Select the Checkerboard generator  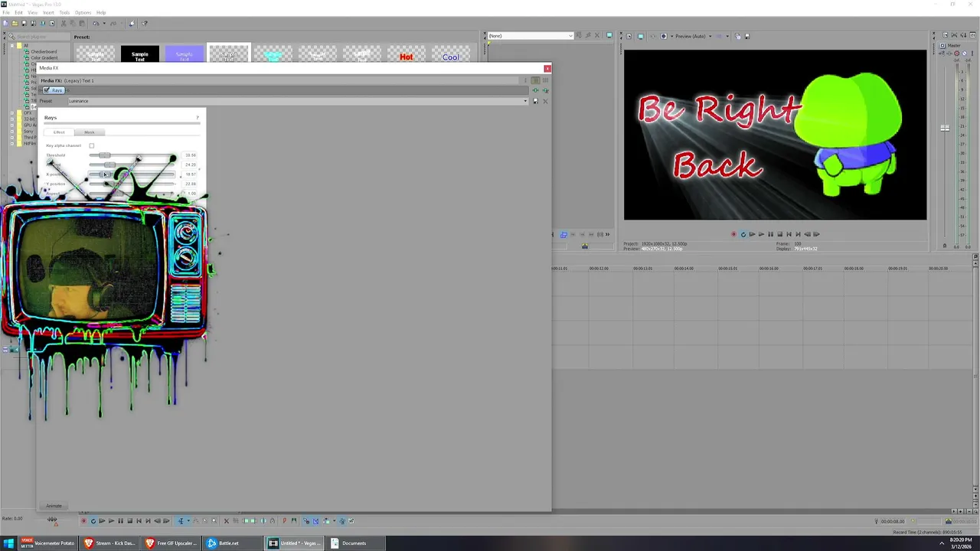coord(44,52)
